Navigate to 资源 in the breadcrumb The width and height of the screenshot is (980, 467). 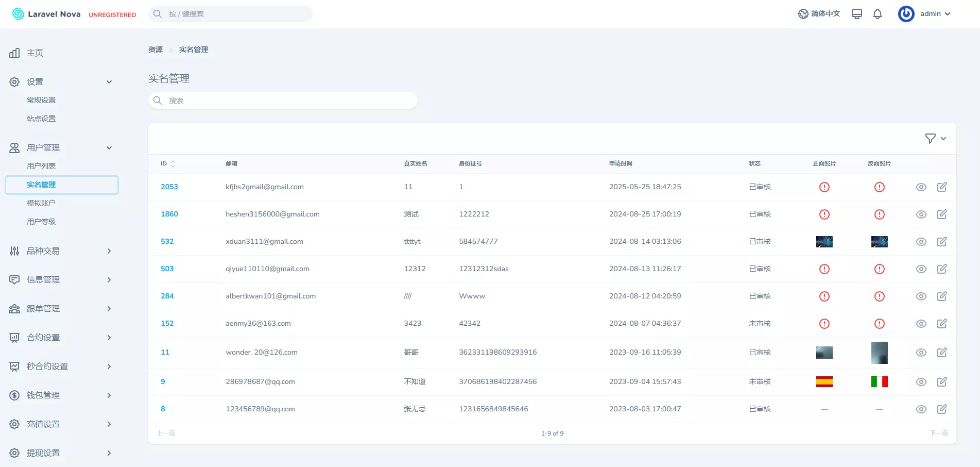[154, 49]
